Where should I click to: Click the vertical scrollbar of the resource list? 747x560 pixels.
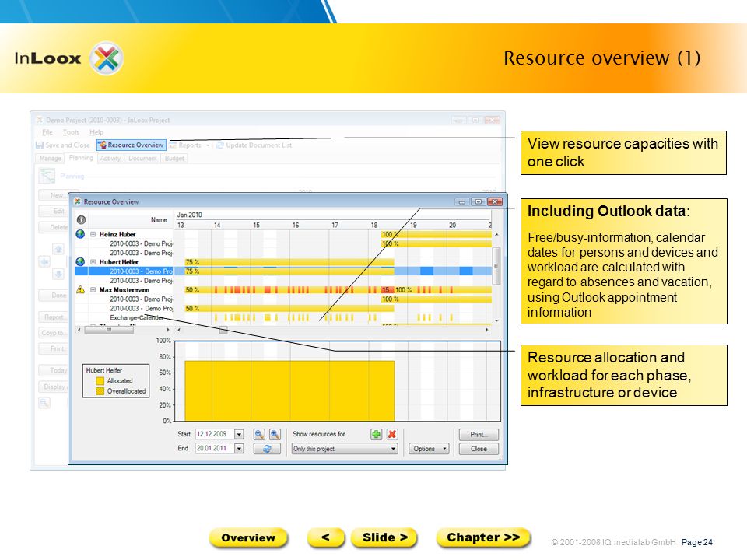(x=496, y=278)
